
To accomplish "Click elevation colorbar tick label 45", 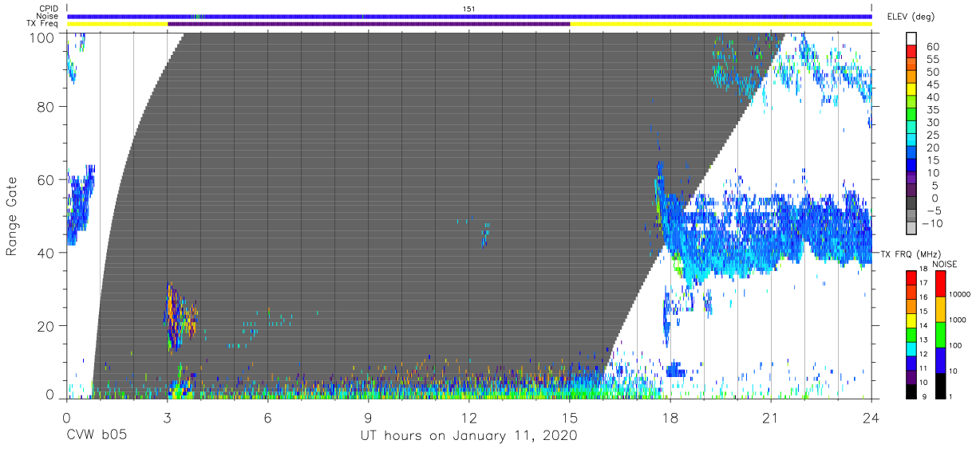I will [x=932, y=85].
